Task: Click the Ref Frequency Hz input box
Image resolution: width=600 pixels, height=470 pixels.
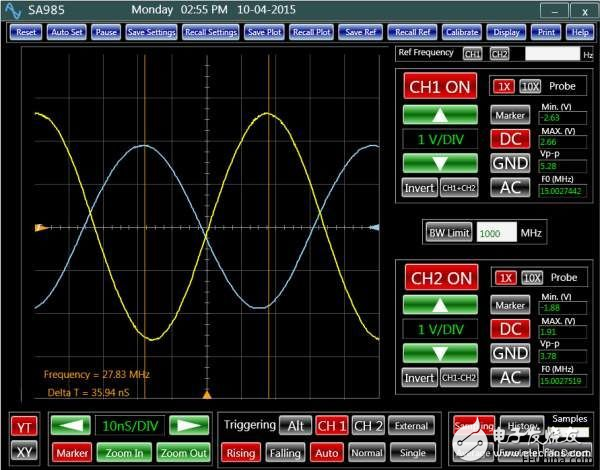Action: pos(552,53)
